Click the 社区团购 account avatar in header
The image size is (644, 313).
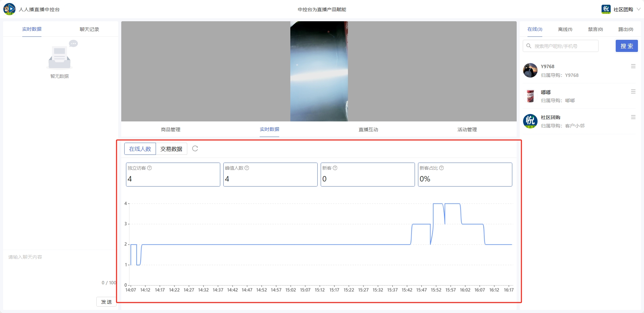click(606, 9)
